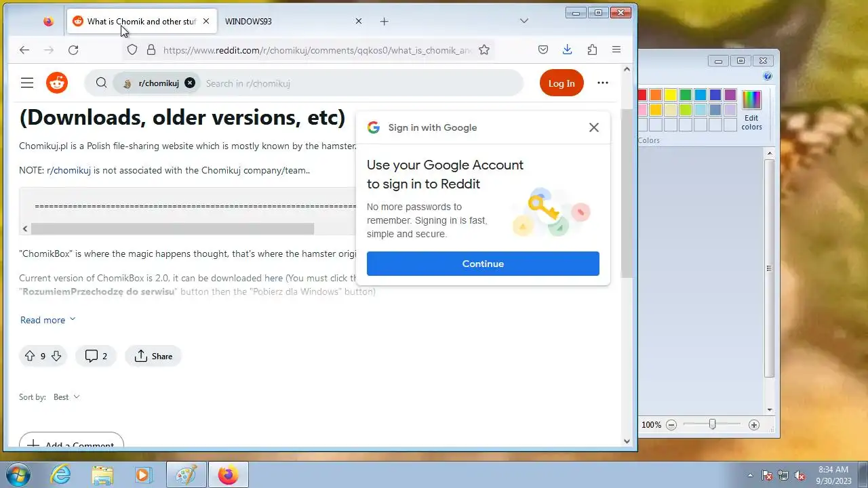Click the magnifier icon in Reddit search
868x488 pixels.
coord(101,83)
